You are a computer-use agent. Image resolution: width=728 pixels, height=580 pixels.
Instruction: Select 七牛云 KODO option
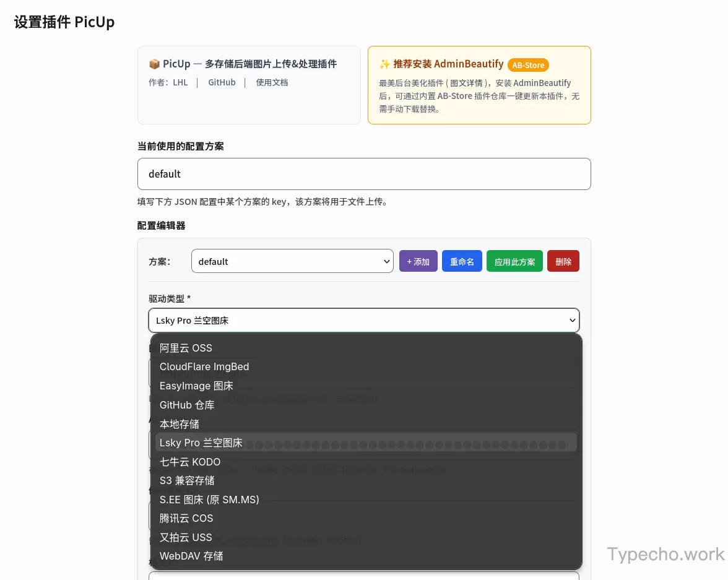[190, 462]
